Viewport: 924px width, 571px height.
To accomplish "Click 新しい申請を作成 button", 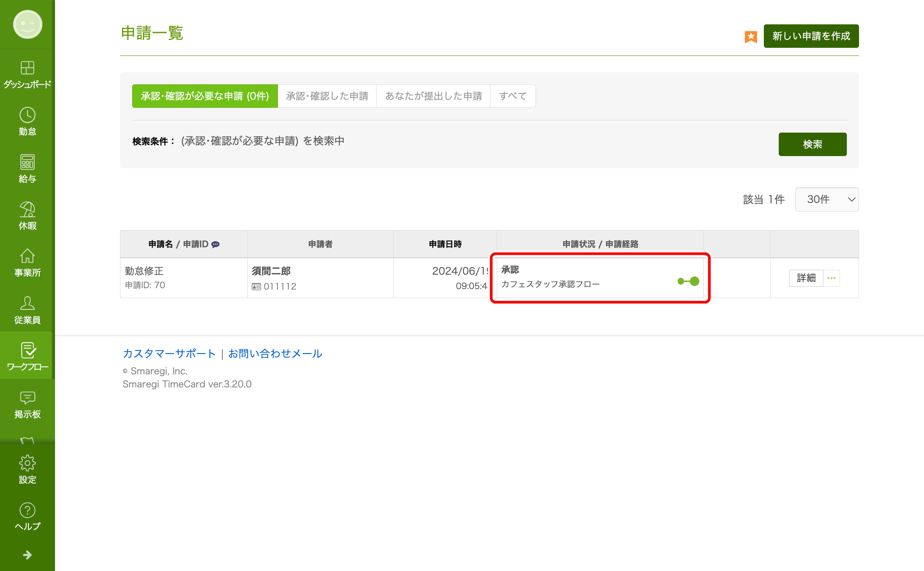I will tap(811, 36).
